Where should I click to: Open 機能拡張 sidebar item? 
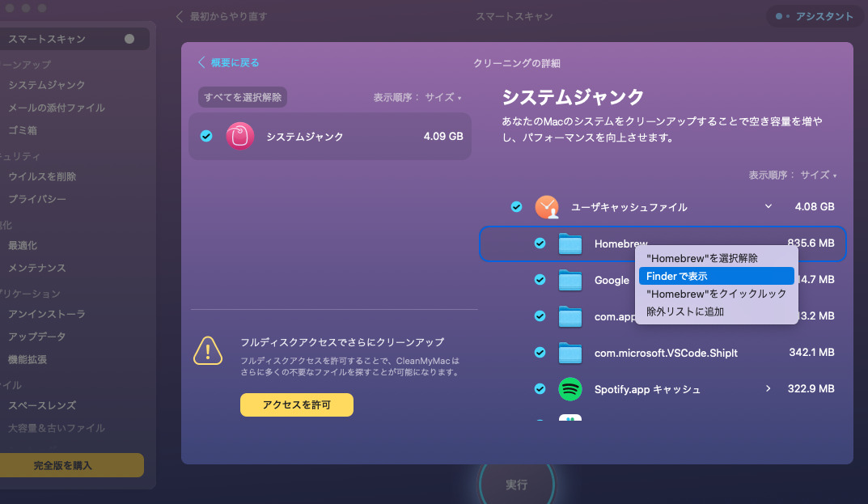point(28,359)
